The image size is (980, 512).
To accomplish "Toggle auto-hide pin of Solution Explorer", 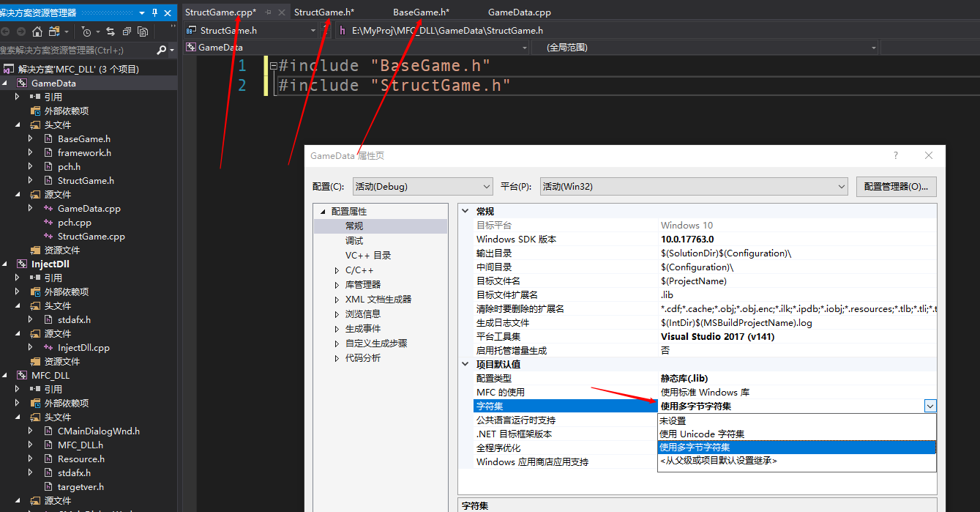I will pyautogui.click(x=154, y=12).
